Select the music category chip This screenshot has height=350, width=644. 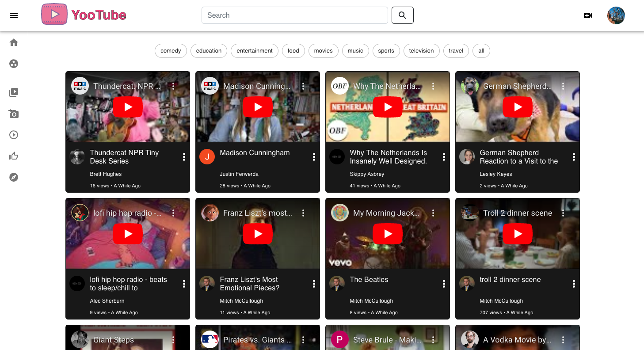coord(355,51)
